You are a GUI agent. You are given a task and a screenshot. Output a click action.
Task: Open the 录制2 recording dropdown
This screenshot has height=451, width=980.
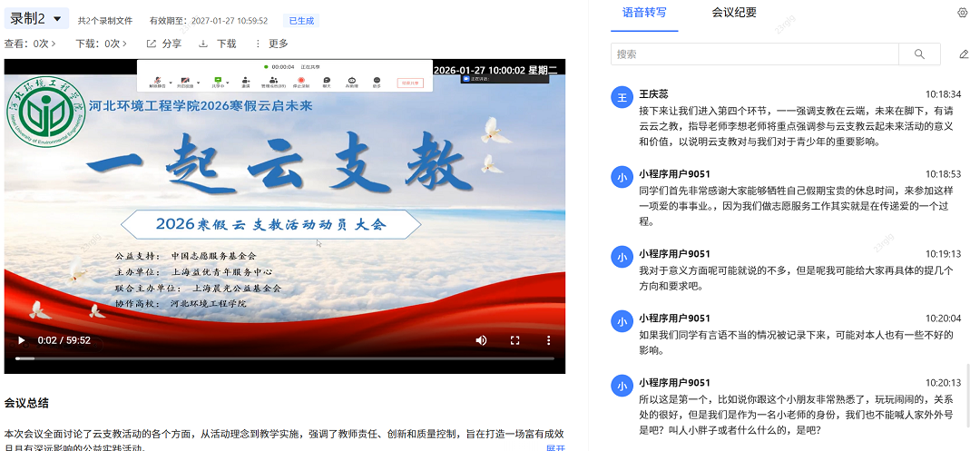36,19
